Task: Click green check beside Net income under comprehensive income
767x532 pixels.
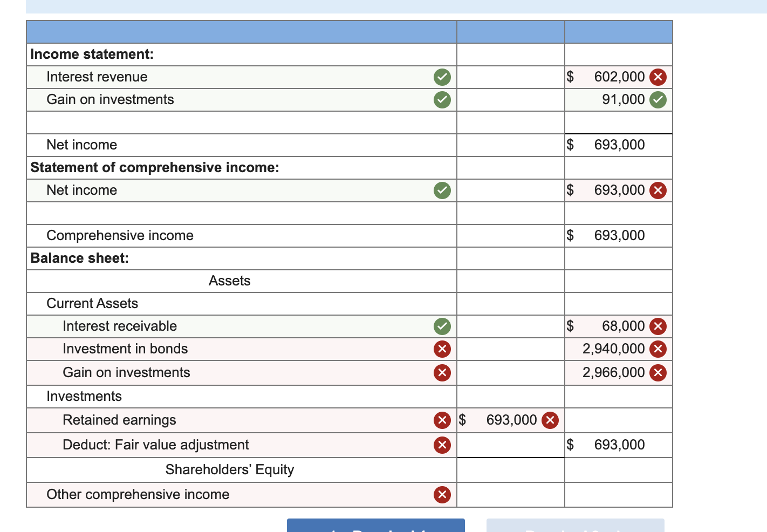Action: 442,190
